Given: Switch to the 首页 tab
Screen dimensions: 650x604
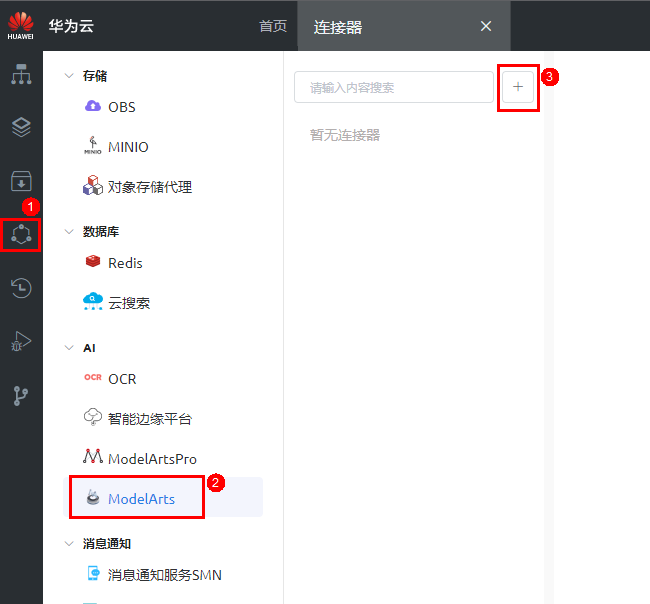Looking at the screenshot, I should pyautogui.click(x=273, y=26).
